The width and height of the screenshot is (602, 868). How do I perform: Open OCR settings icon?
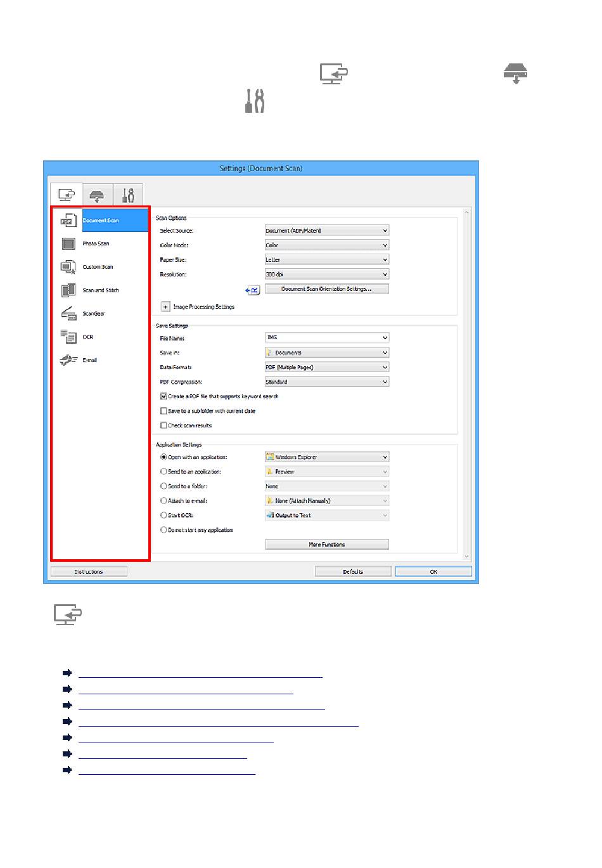(x=68, y=337)
